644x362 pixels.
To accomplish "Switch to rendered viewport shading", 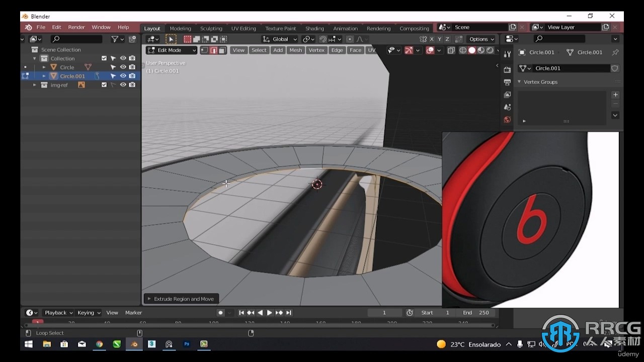I will [x=490, y=50].
